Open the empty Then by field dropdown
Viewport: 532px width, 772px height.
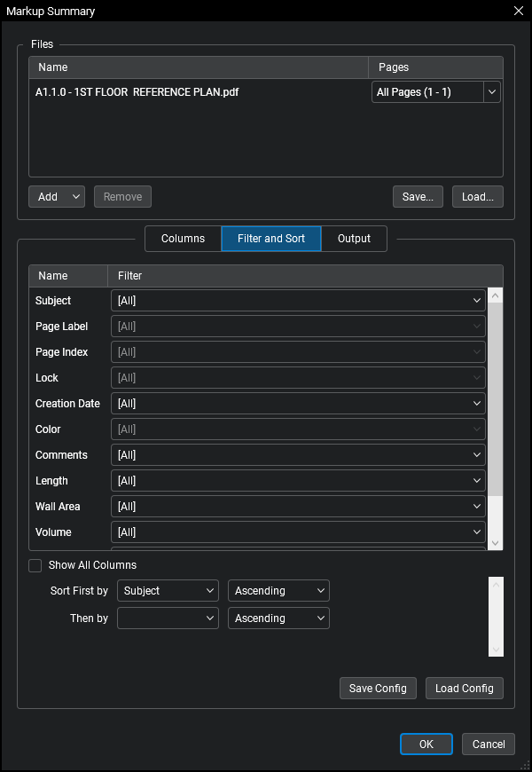pos(168,618)
